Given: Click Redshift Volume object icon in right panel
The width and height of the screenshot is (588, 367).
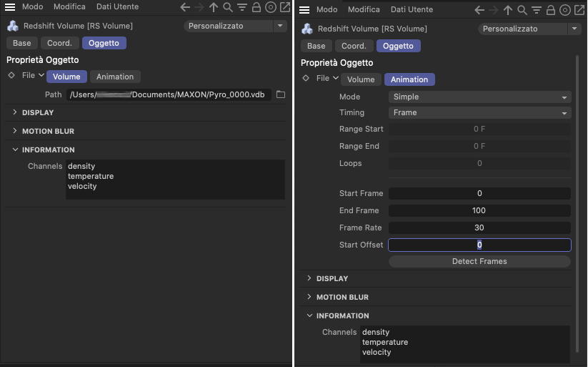Looking at the screenshot, I should (x=307, y=29).
